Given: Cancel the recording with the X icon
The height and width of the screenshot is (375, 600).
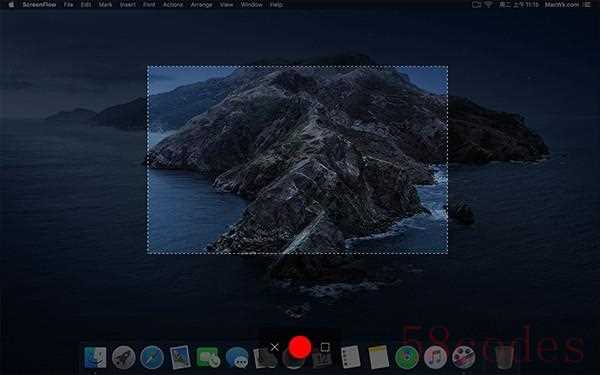Looking at the screenshot, I should click(x=274, y=347).
